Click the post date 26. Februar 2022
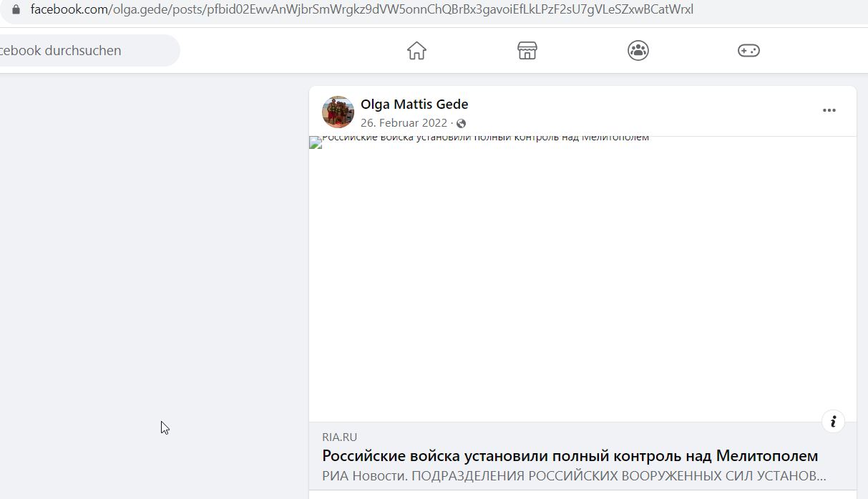The height and width of the screenshot is (499, 868). click(404, 123)
